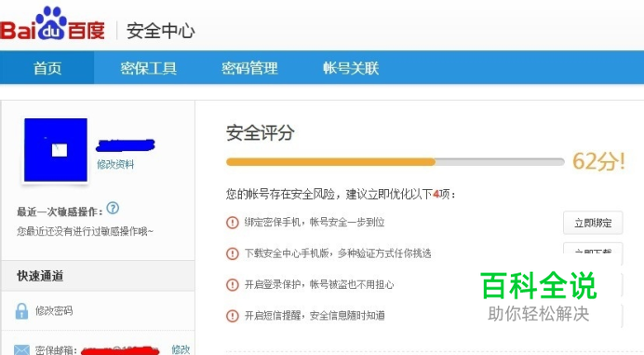Viewport: 644px width, 355px height.
Task: Click warning icon beside 开启短信提醒
Action: (233, 316)
